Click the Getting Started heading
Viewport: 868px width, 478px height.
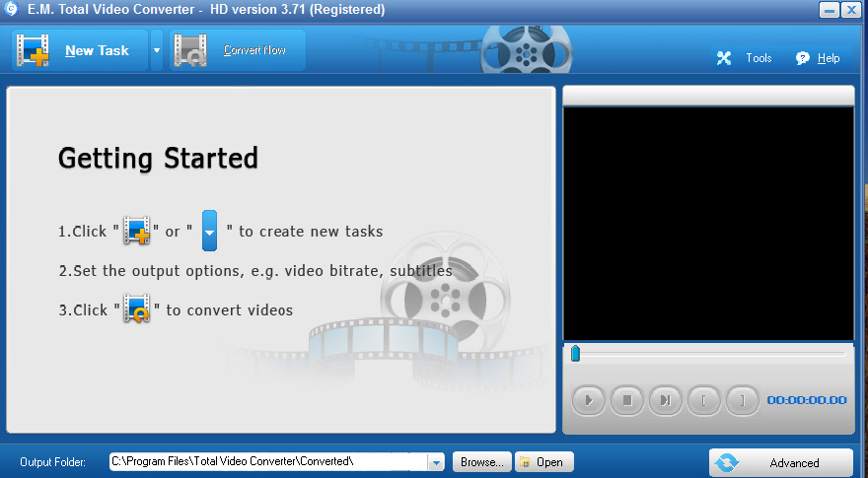click(159, 159)
